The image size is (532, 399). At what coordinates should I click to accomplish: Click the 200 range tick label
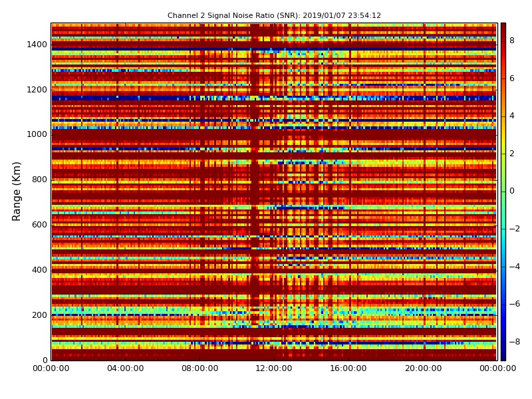click(x=39, y=315)
